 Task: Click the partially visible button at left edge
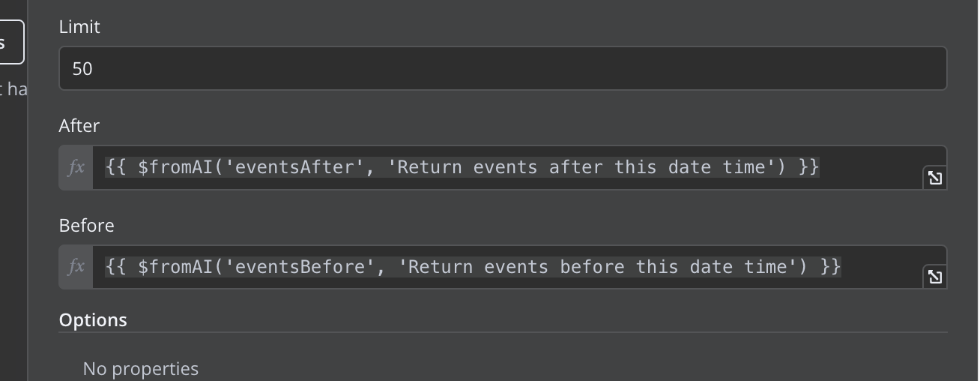click(x=10, y=42)
